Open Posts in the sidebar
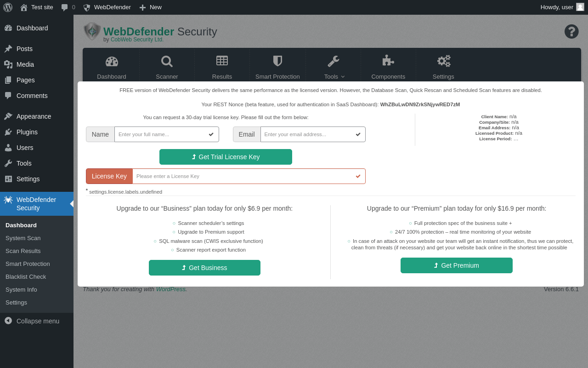This screenshot has width=588, height=368. (37, 49)
